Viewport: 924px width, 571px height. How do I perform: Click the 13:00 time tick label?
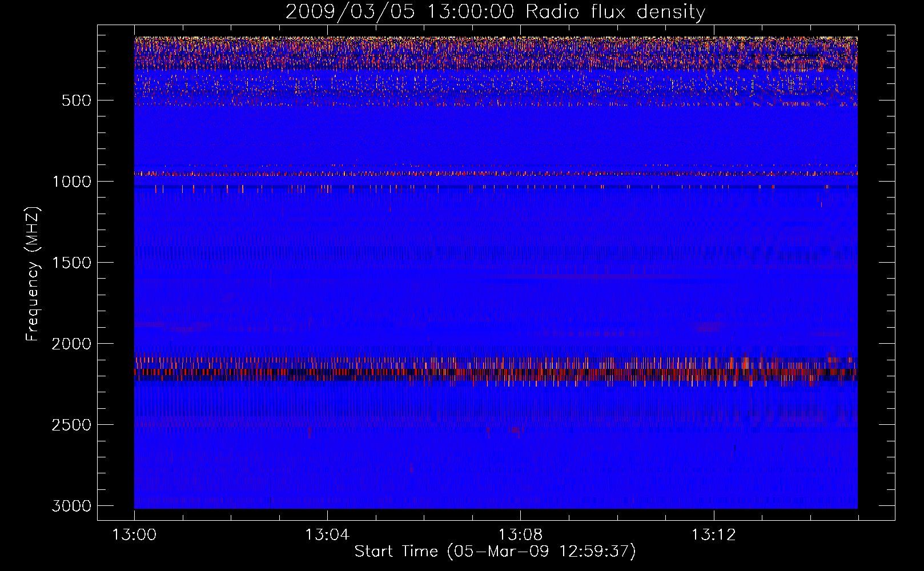(x=134, y=535)
